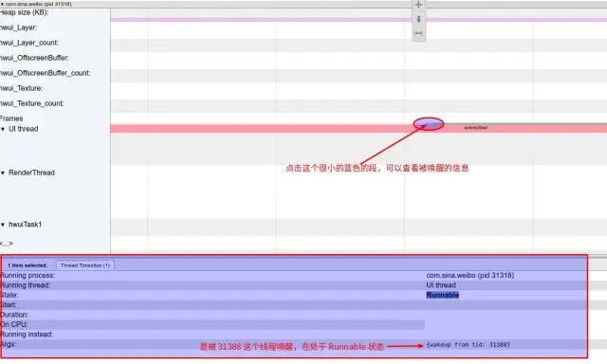Click the 'Frames' track label
607x364 pixels.
[11, 118]
